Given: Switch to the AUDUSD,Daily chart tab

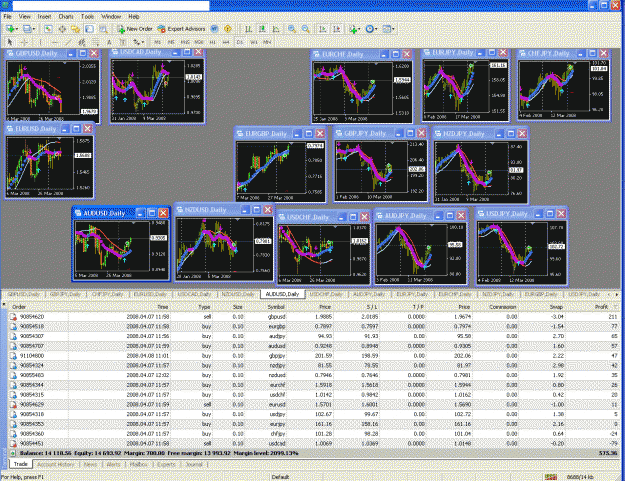Looking at the screenshot, I should [x=282, y=294].
